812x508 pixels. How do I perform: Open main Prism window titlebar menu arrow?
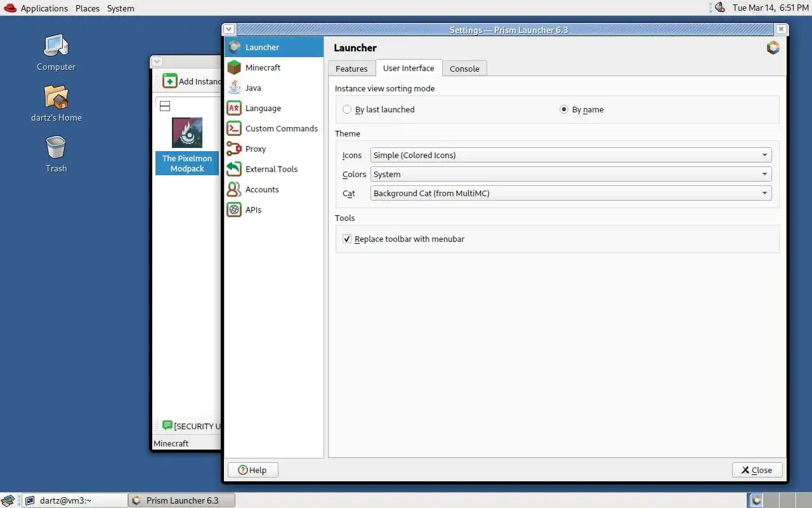click(157, 62)
